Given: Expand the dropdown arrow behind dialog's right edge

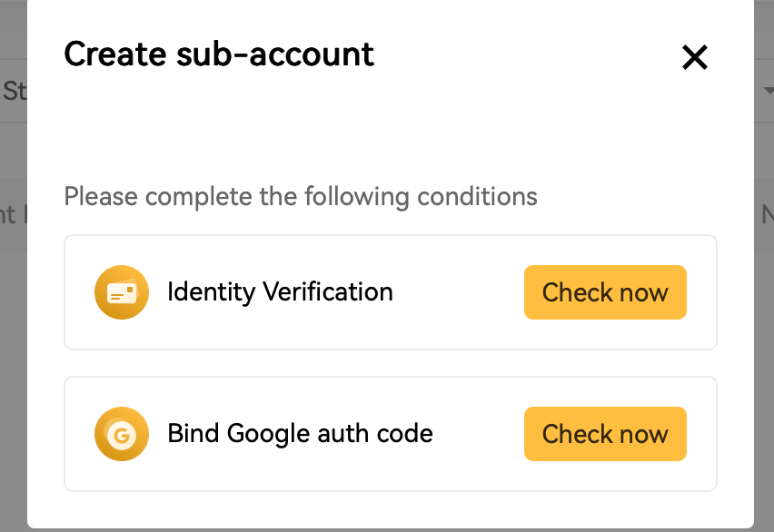Looking at the screenshot, I should click(769, 91).
